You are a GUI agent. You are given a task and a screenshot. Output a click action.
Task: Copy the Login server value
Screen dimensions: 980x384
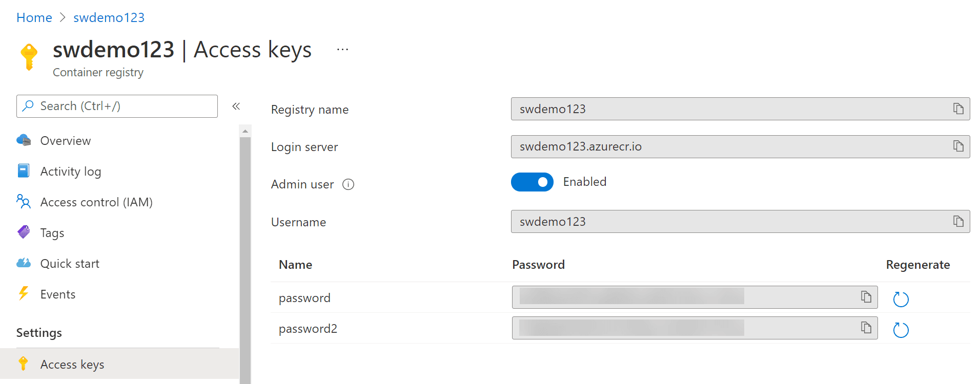pos(958,146)
